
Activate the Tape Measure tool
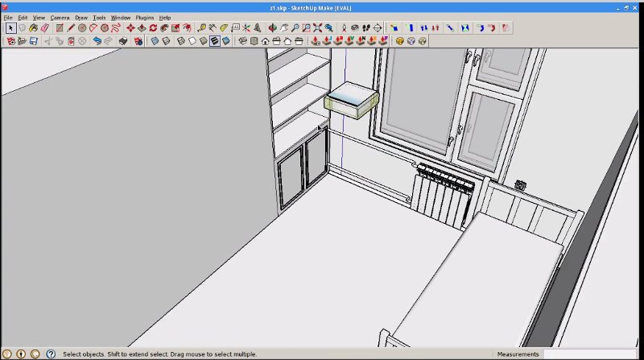click(x=201, y=27)
